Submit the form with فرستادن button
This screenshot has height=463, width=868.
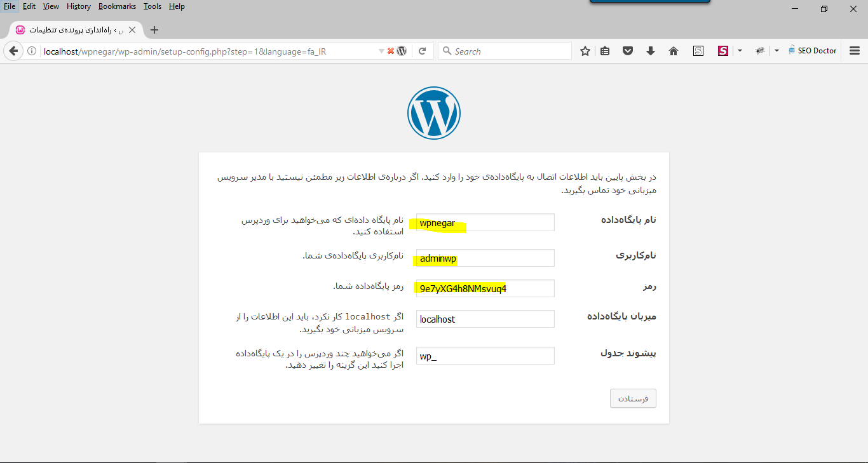(633, 398)
